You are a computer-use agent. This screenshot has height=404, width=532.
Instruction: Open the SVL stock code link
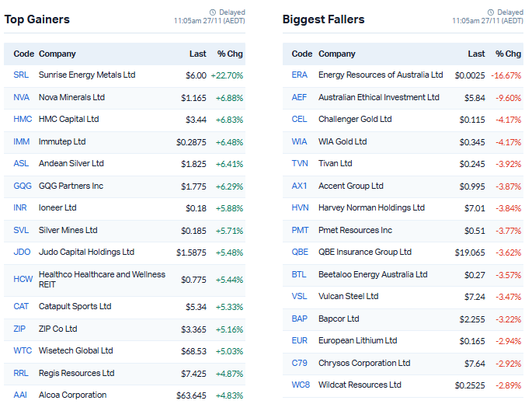(21, 230)
